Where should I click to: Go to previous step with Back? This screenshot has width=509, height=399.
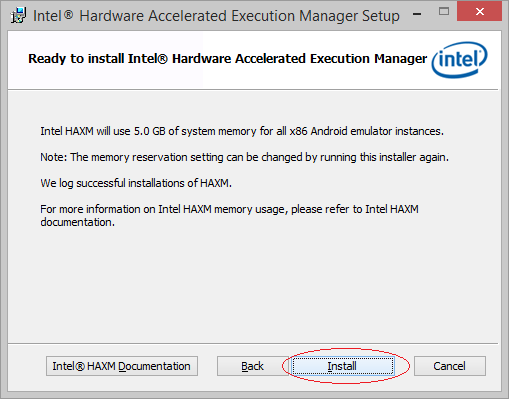(252, 366)
